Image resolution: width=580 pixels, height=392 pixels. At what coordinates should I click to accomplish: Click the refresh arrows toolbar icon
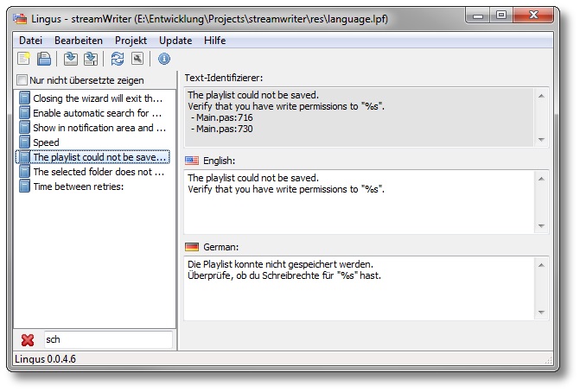pos(118,59)
